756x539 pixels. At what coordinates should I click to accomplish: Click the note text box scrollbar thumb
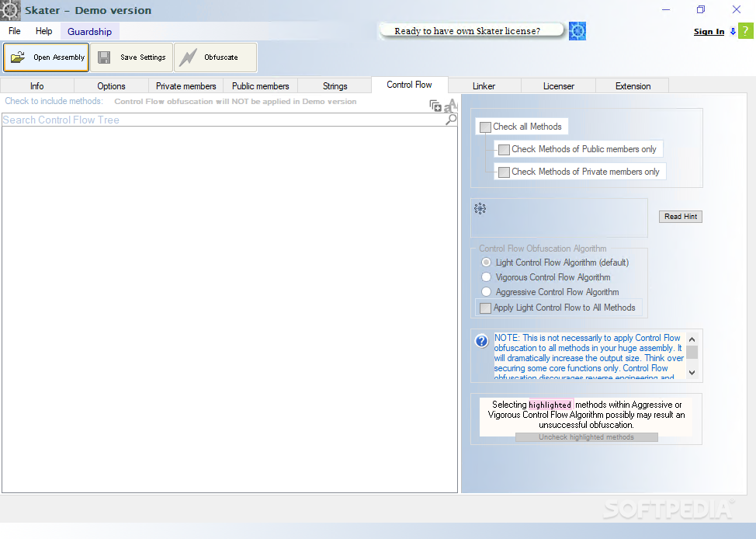click(x=692, y=353)
